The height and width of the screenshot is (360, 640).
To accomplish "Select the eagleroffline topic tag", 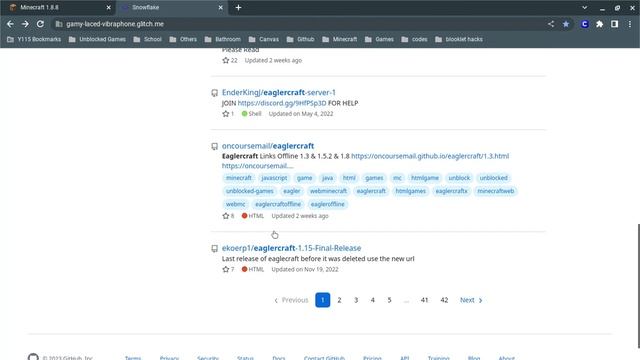I will [x=328, y=204].
